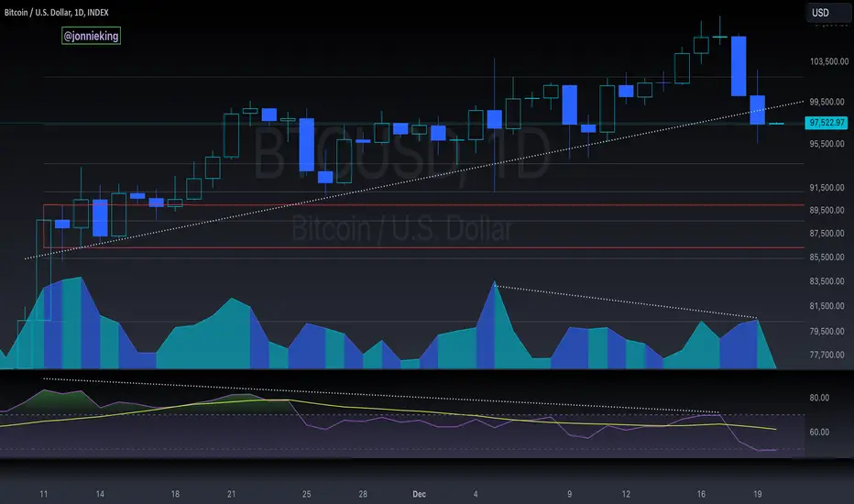This screenshot has width=854, height=504.
Task: Click the 103,500.00 price axis label
Action: coord(828,61)
